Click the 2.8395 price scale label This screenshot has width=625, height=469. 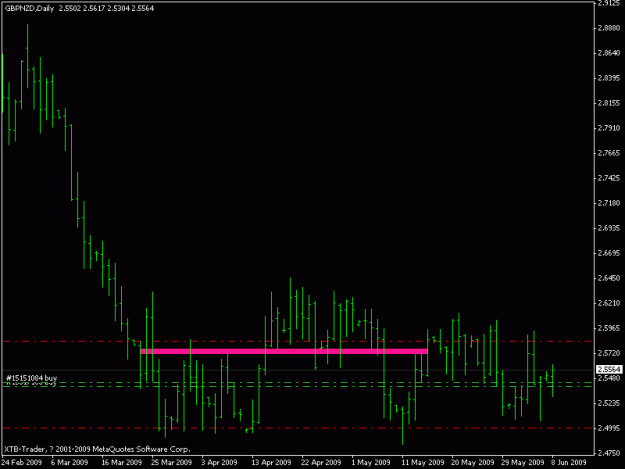(609, 78)
